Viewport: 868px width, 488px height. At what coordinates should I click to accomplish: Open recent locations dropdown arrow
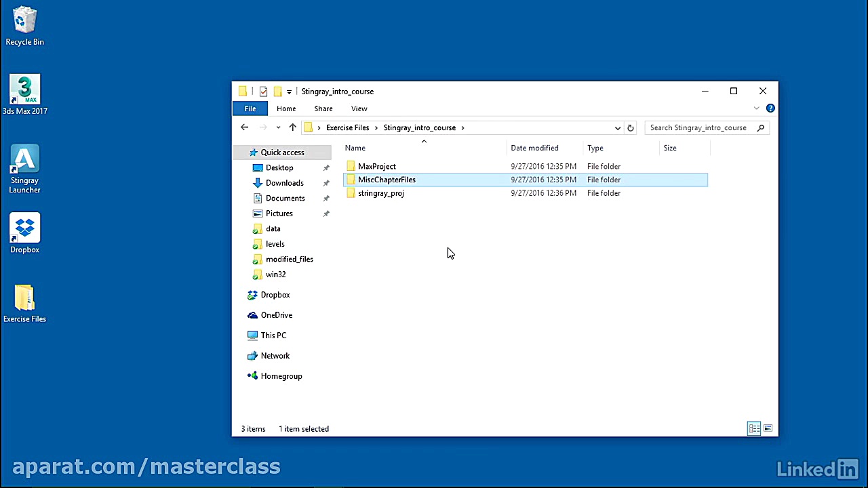point(278,127)
